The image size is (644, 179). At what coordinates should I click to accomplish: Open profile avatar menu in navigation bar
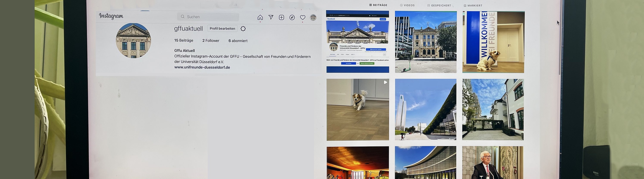313,17
